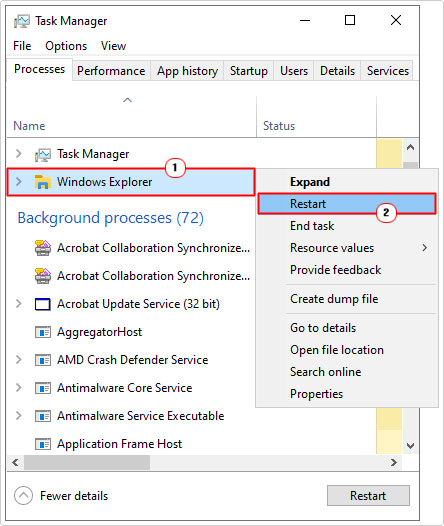The image size is (444, 526).
Task: Click the Task Manager title bar icon
Action: click(x=22, y=21)
